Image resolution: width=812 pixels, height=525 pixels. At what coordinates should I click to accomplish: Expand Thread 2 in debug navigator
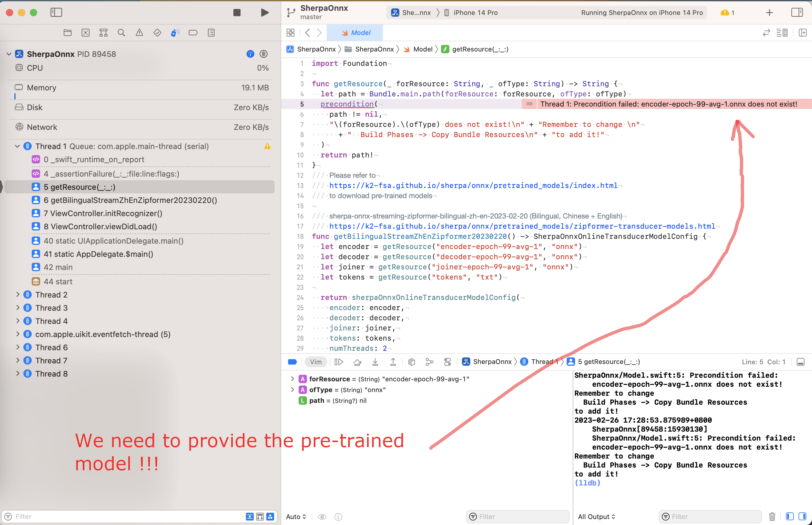[x=18, y=295]
